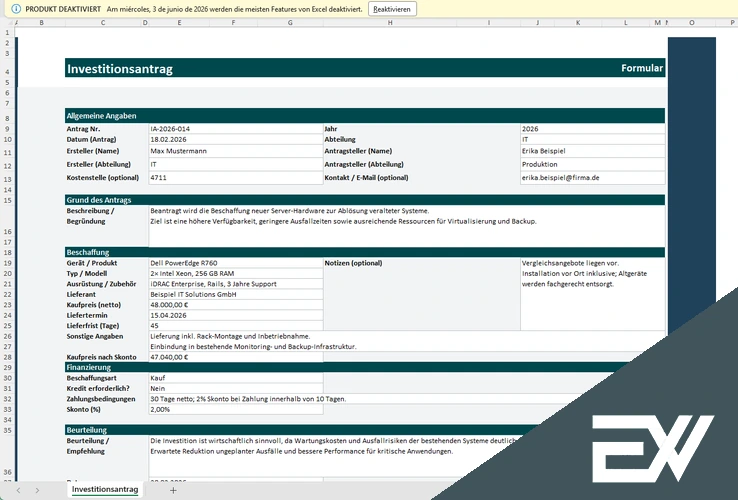Select Kaufpreis netto 48.000,00 € cell
This screenshot has width=738, height=500.
click(x=236, y=305)
